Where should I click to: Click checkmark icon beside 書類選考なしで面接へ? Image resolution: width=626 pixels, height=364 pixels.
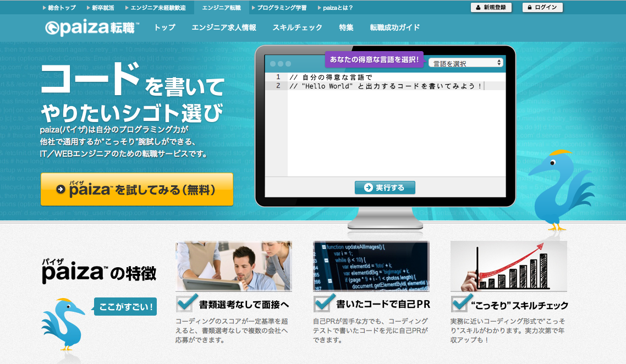point(187,302)
